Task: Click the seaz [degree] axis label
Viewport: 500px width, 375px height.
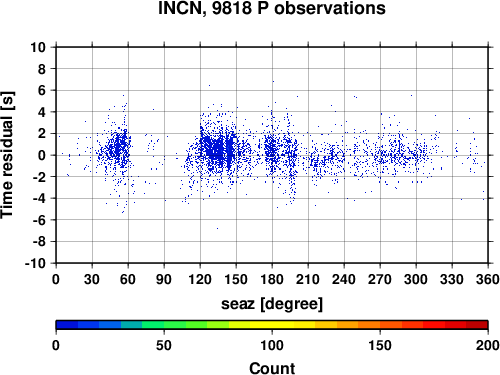Action: [x=272, y=304]
